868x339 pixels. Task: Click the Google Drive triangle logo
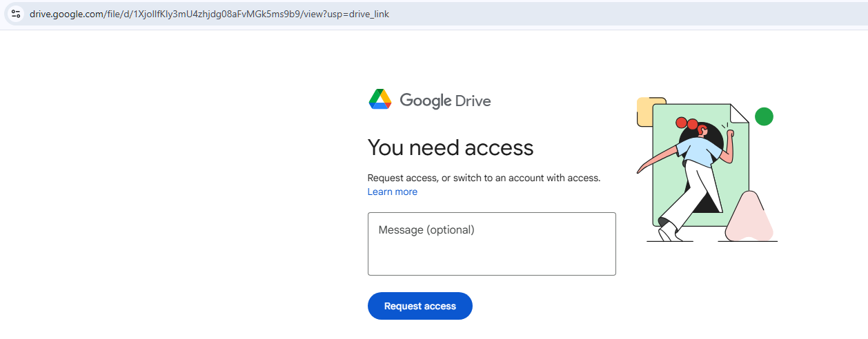pyautogui.click(x=380, y=99)
